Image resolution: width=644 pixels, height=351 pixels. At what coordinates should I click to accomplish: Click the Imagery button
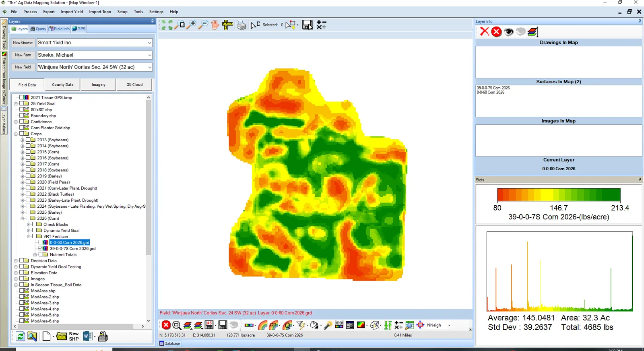pyautogui.click(x=99, y=85)
